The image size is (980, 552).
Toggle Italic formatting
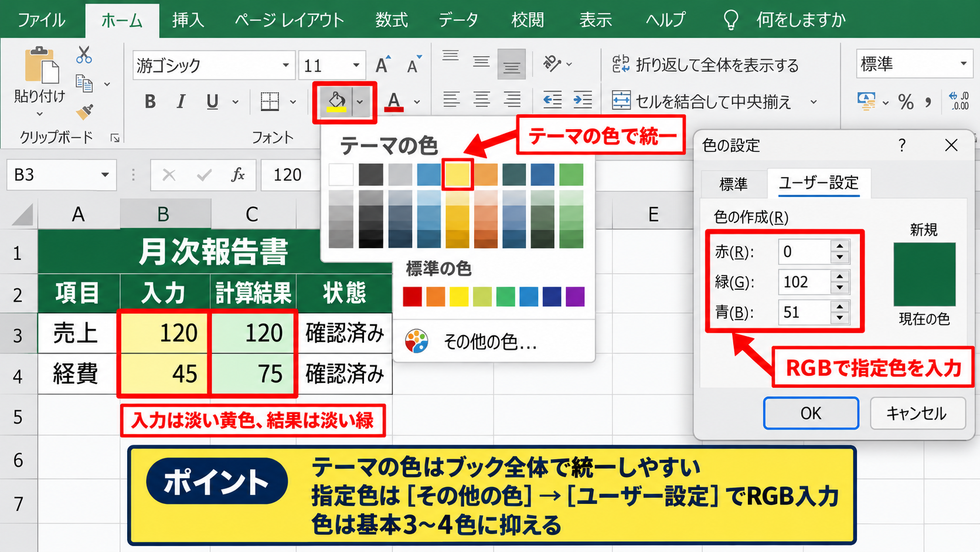(x=181, y=101)
